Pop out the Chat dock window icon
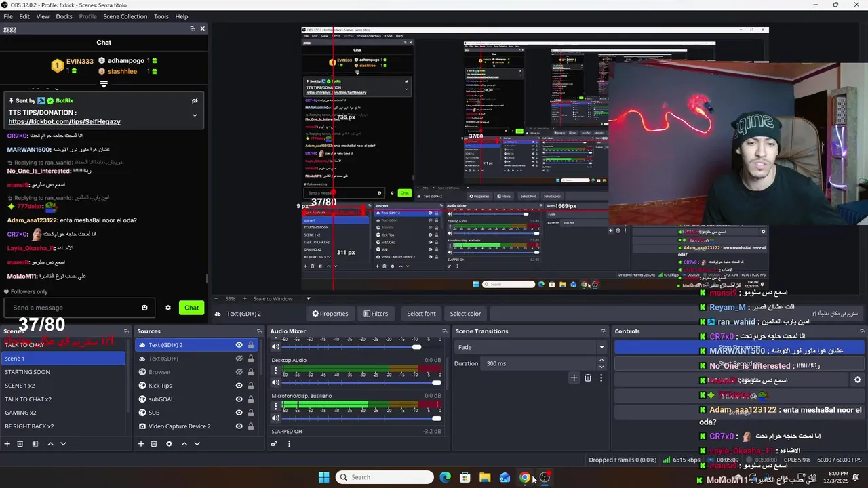 pos(193,28)
